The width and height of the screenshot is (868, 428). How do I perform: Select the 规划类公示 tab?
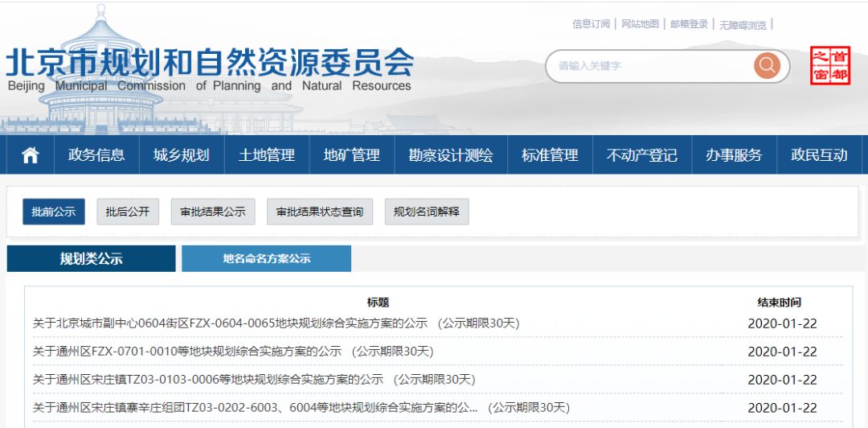point(91,258)
